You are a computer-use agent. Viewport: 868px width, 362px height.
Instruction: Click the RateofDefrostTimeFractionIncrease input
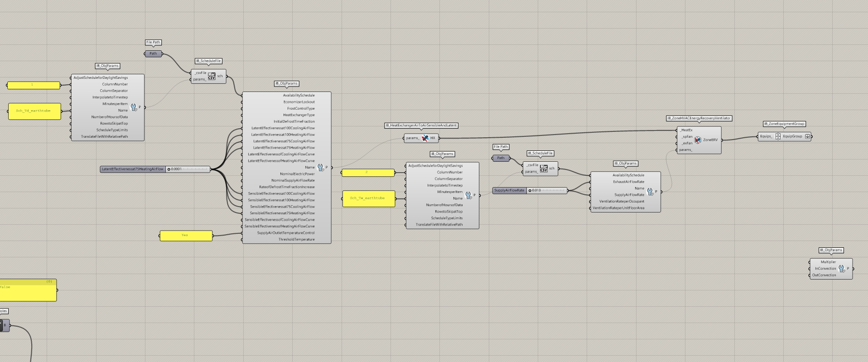287,187
